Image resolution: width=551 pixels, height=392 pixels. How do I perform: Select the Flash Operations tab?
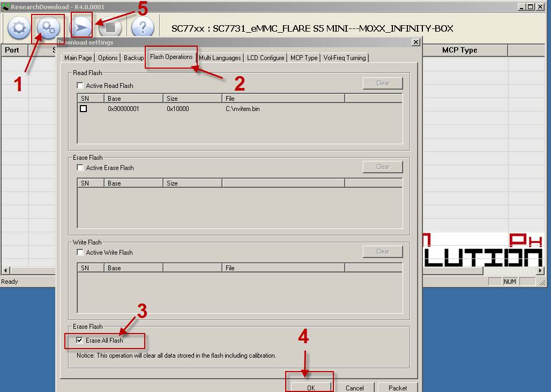tap(171, 57)
